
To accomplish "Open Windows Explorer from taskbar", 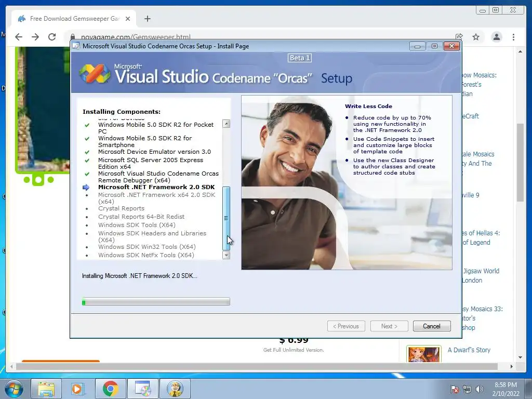I will (x=46, y=389).
